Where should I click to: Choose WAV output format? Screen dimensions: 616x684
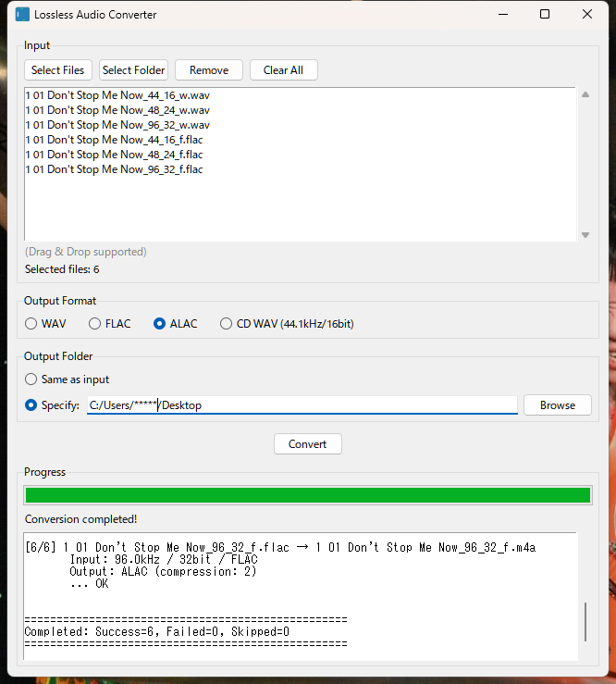click(x=45, y=324)
